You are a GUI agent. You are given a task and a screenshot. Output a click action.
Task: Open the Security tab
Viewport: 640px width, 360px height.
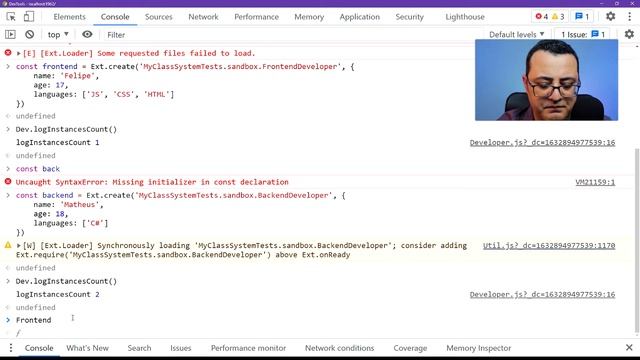click(x=409, y=17)
